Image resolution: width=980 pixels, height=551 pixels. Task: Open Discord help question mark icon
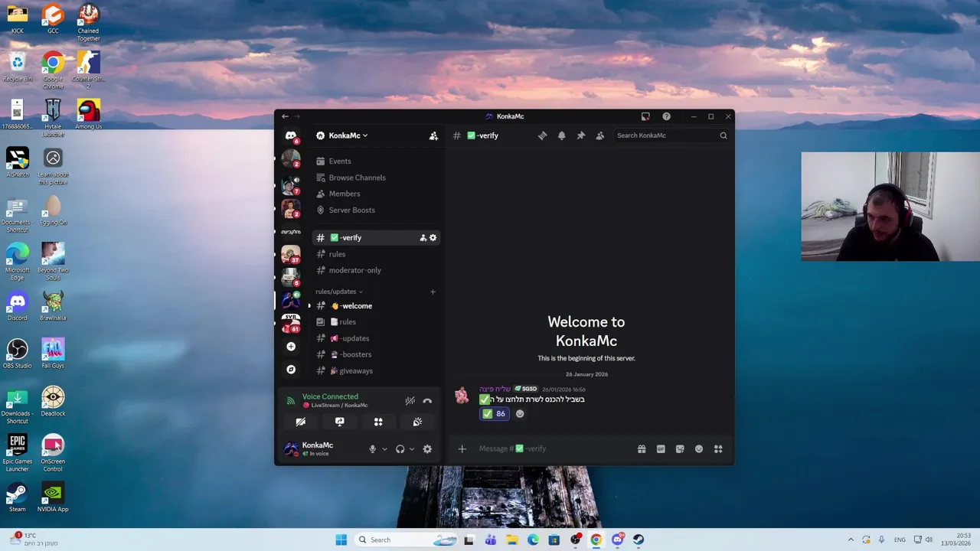666,116
